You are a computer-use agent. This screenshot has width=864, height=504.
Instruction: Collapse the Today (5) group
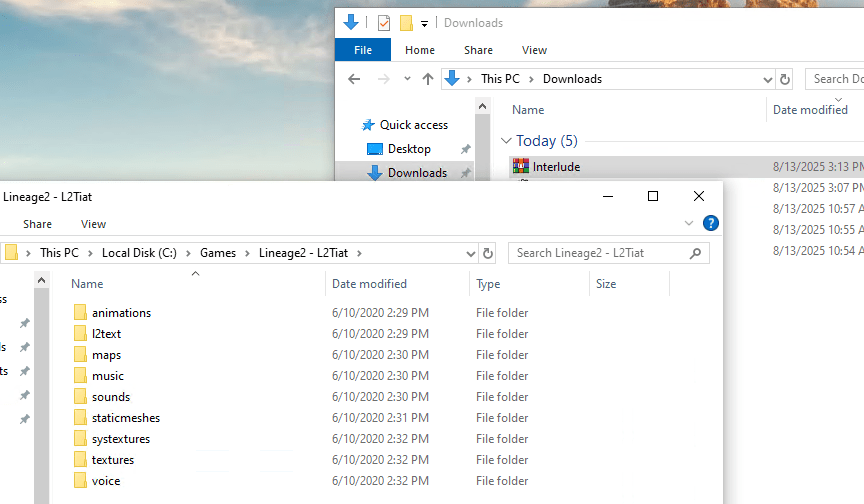[506, 141]
